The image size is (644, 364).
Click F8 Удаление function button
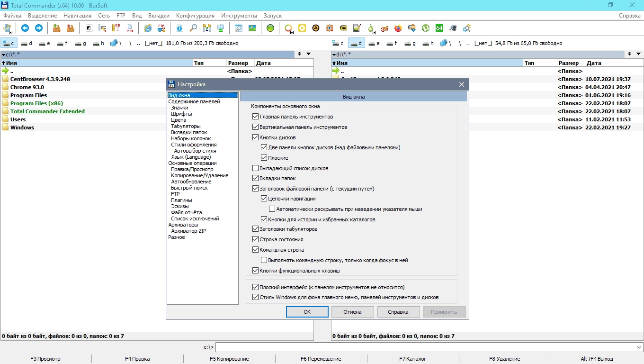click(x=505, y=359)
